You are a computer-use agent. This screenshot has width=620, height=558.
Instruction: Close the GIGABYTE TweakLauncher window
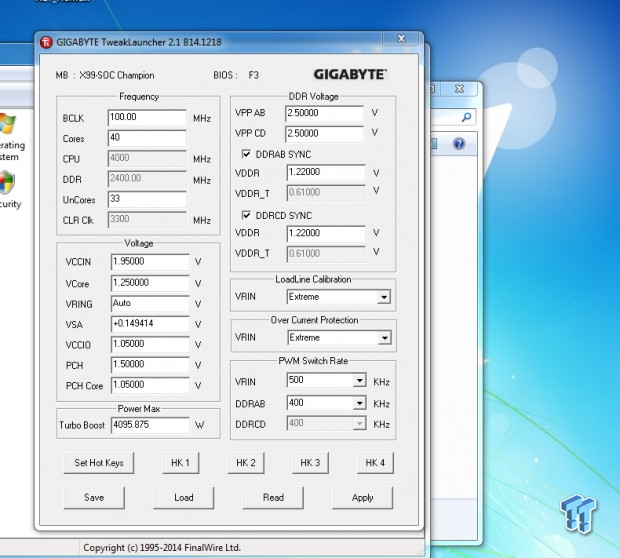(x=401, y=38)
